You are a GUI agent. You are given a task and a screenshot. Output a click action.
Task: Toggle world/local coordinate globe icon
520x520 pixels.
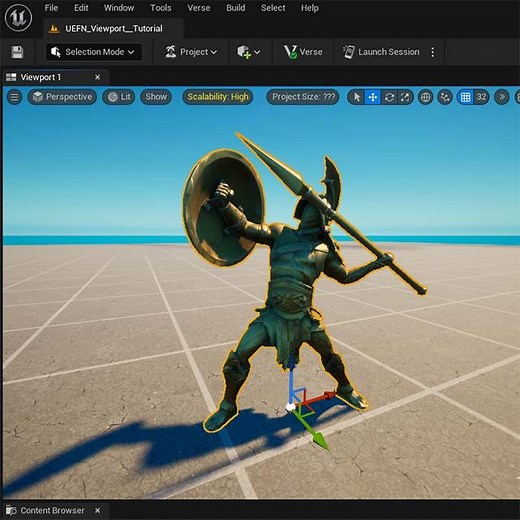tap(425, 97)
